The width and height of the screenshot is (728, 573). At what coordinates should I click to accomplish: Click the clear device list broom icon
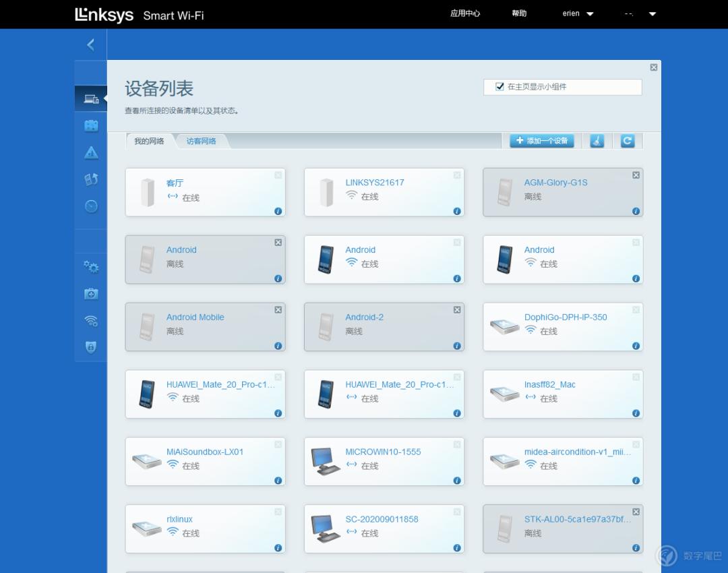tap(597, 141)
